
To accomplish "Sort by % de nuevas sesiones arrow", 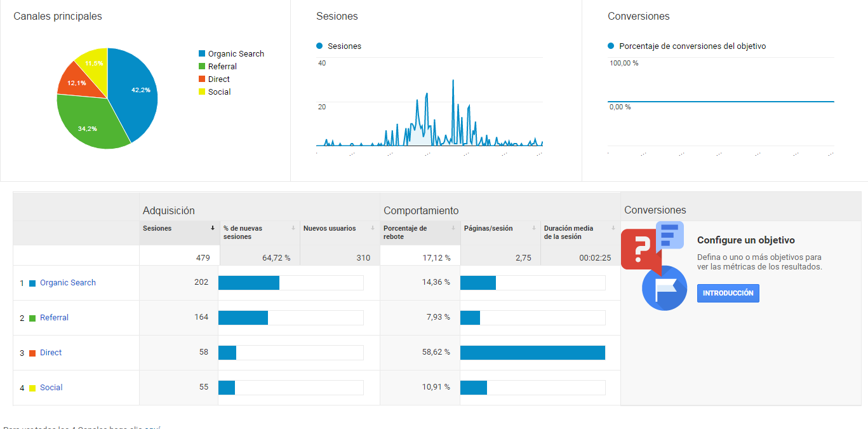I will (293, 228).
